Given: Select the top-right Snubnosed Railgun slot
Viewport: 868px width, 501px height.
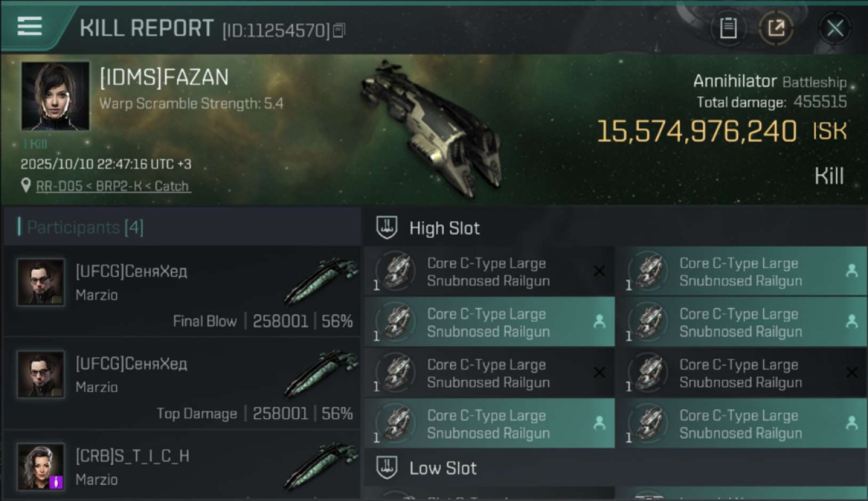Looking at the screenshot, I should [x=741, y=272].
